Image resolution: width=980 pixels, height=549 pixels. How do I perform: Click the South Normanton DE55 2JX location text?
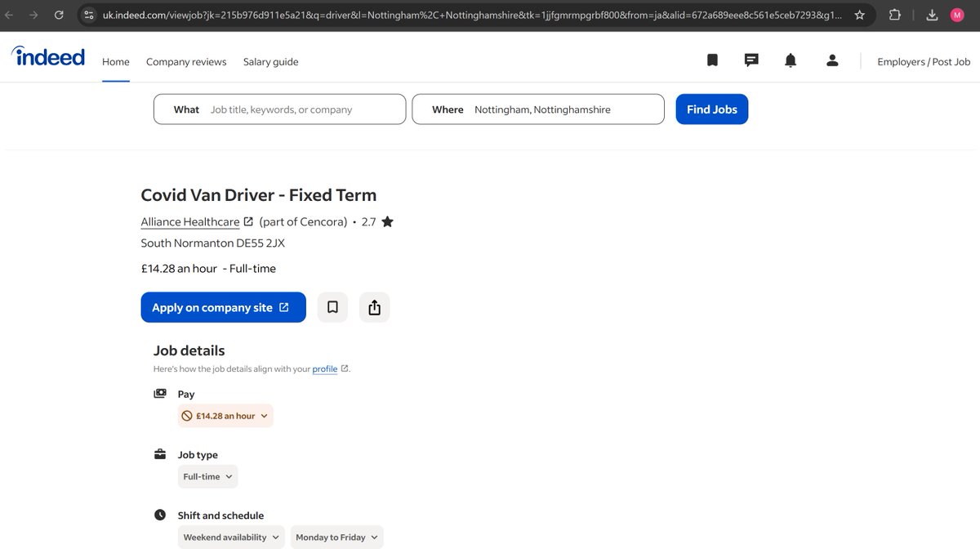(x=213, y=243)
